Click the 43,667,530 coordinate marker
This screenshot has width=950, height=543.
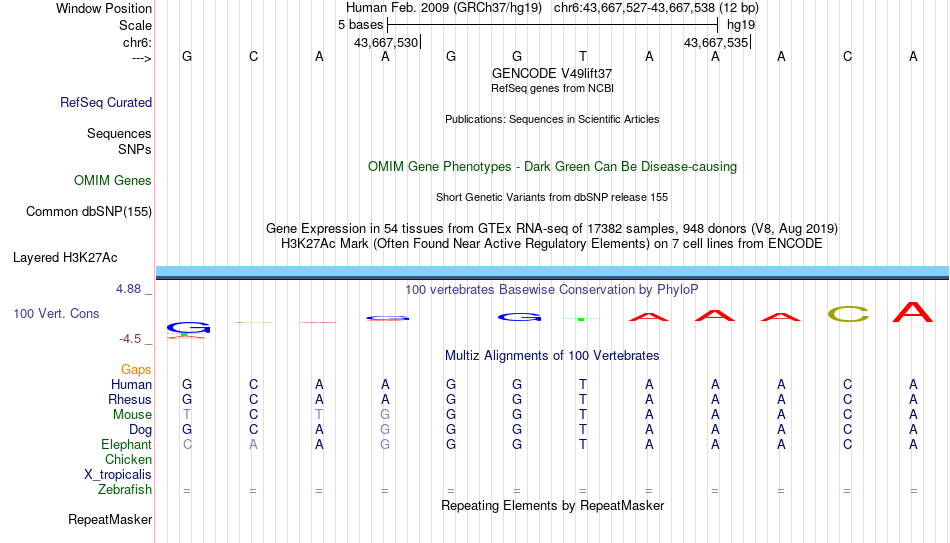coord(386,42)
